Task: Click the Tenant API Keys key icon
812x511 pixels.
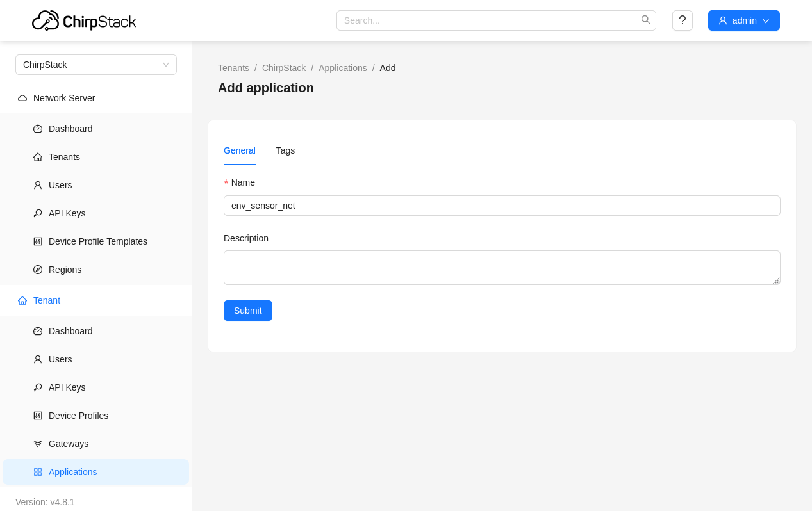Action: [x=38, y=387]
